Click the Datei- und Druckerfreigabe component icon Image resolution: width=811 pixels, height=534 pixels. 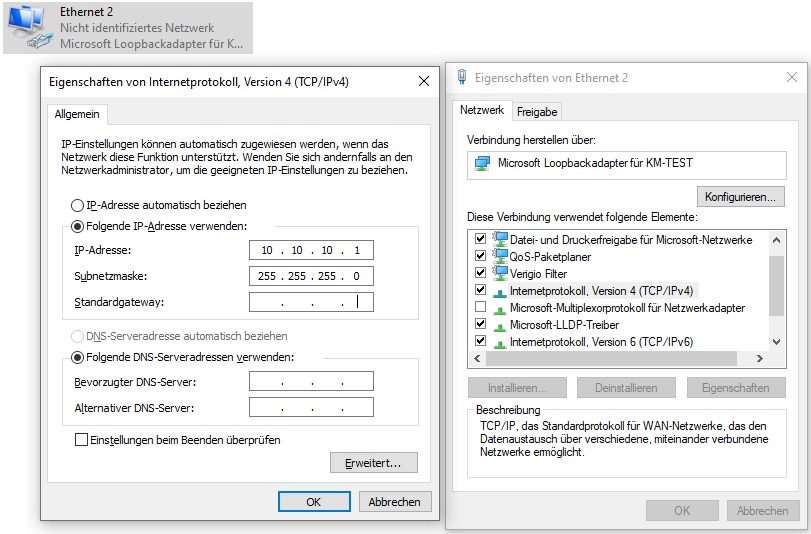500,239
